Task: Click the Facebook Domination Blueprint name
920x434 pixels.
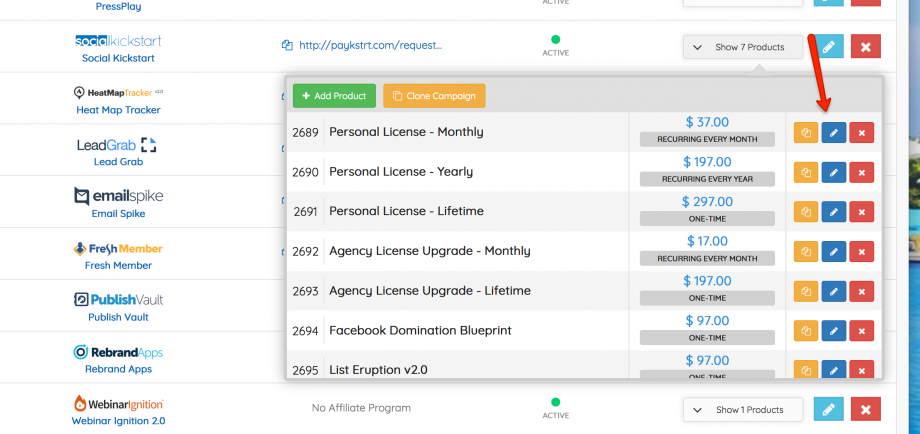Action: coord(420,330)
